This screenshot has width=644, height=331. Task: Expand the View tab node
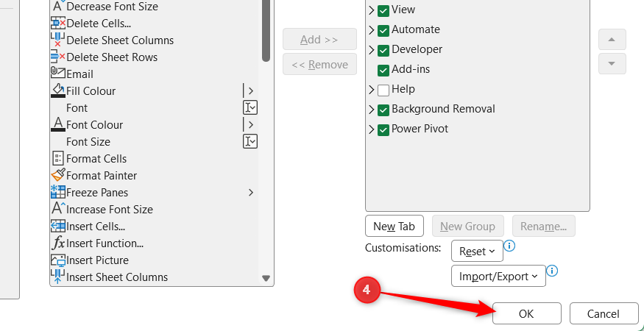(x=371, y=10)
